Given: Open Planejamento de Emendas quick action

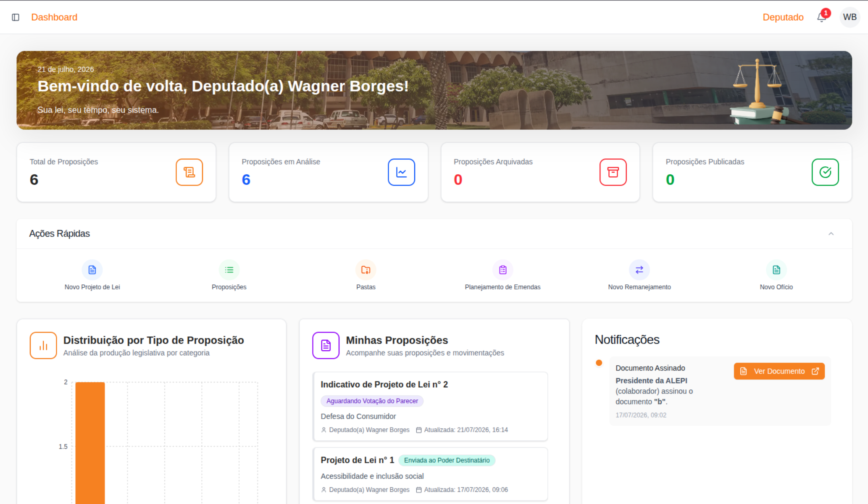Looking at the screenshot, I should (x=502, y=276).
